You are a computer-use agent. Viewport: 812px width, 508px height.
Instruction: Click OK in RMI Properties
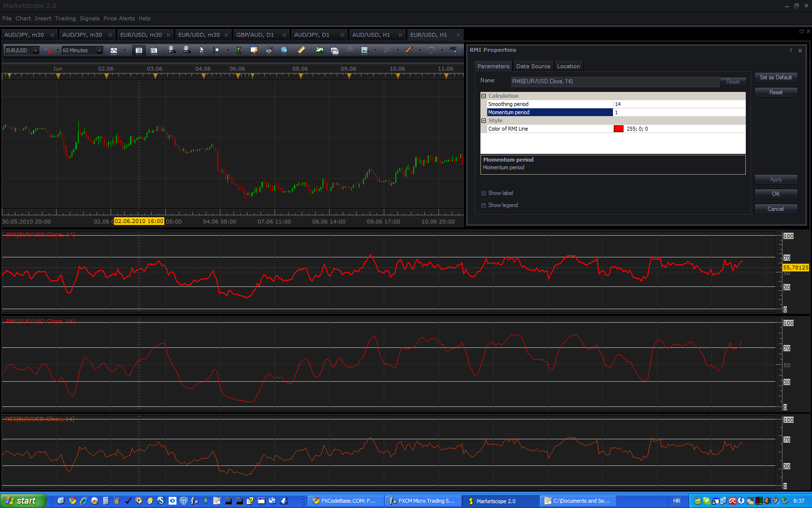(776, 194)
